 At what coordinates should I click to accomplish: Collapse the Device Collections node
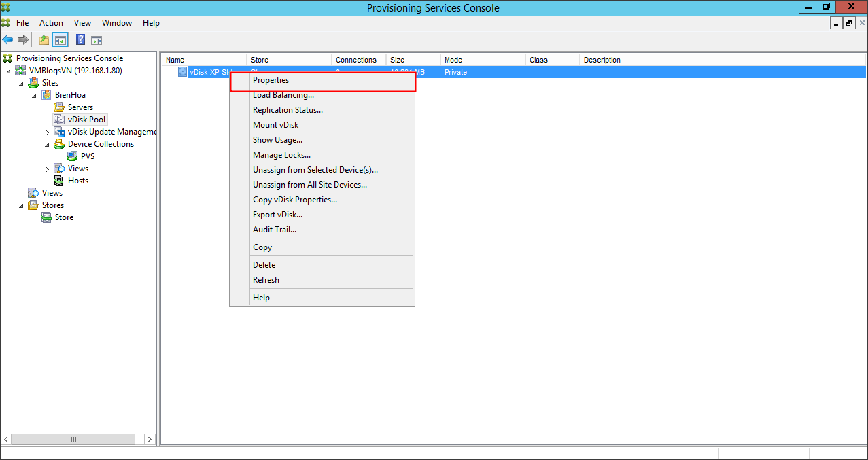click(x=47, y=144)
